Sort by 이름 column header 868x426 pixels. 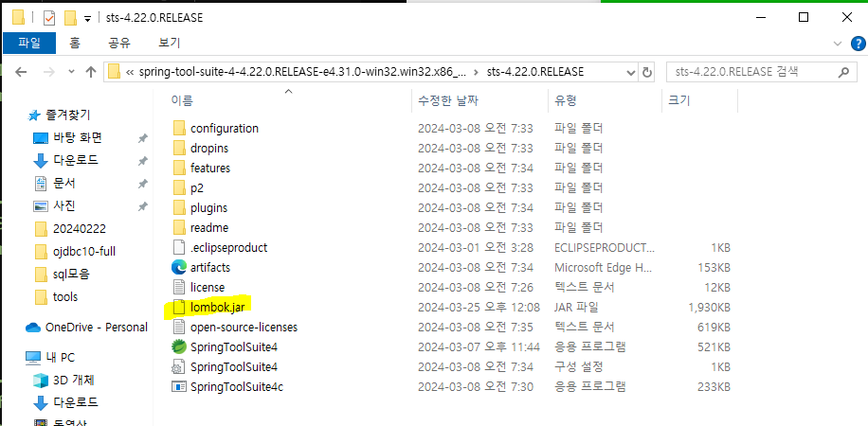[182, 100]
